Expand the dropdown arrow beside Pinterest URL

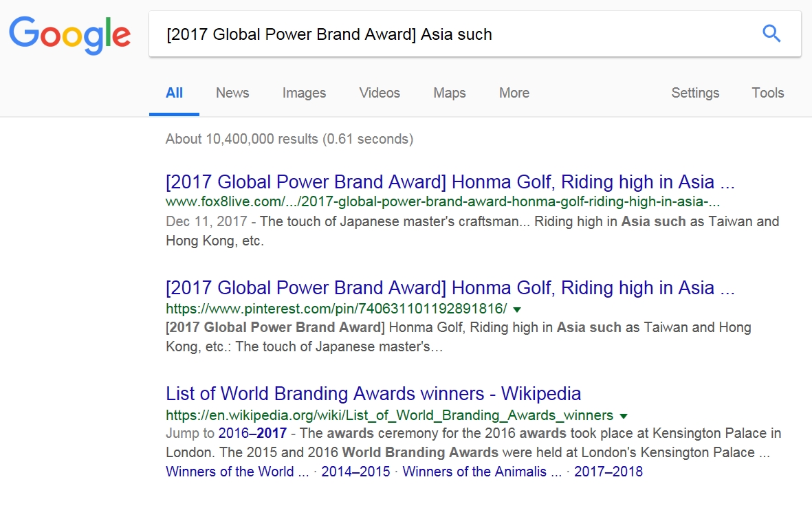click(517, 309)
